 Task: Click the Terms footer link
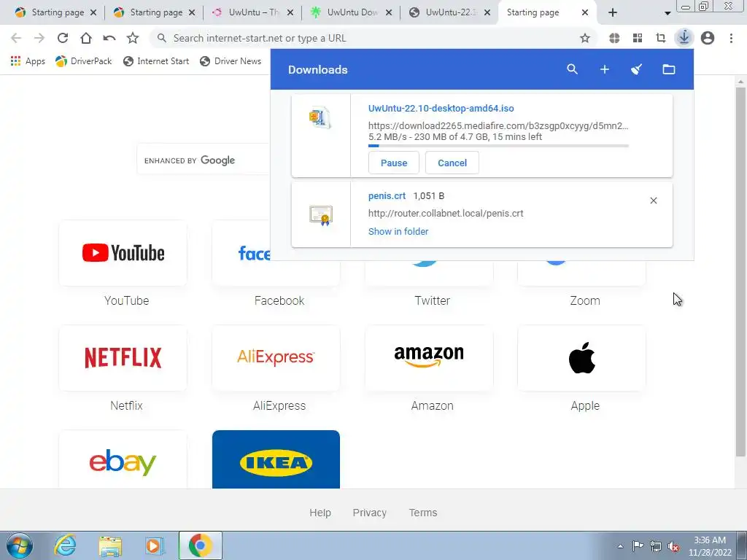pos(423,513)
